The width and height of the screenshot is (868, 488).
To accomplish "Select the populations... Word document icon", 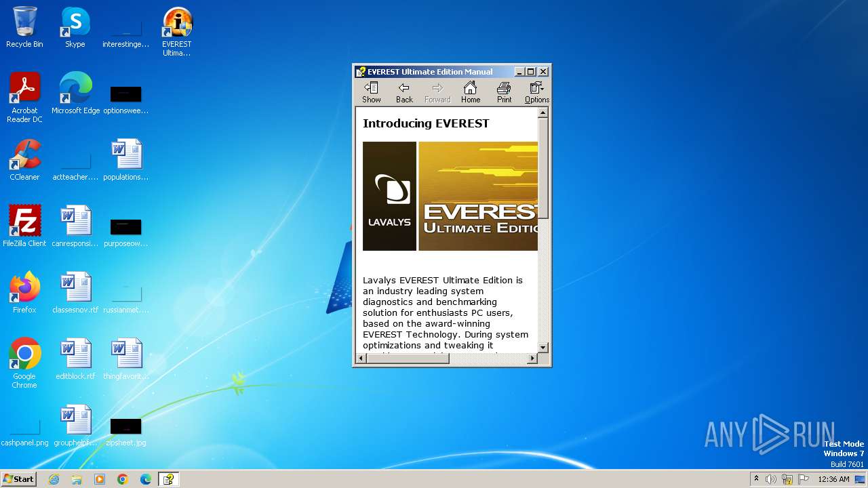I will point(126,160).
